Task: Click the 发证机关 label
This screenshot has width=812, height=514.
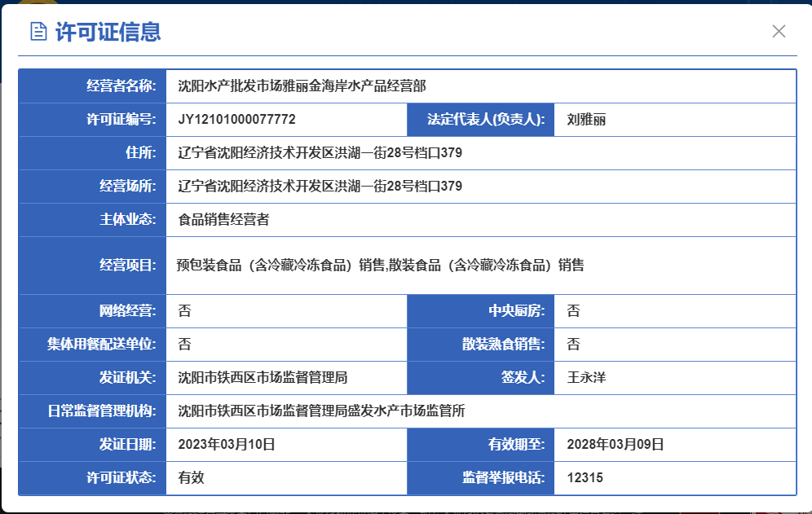Action: pyautogui.click(x=128, y=378)
